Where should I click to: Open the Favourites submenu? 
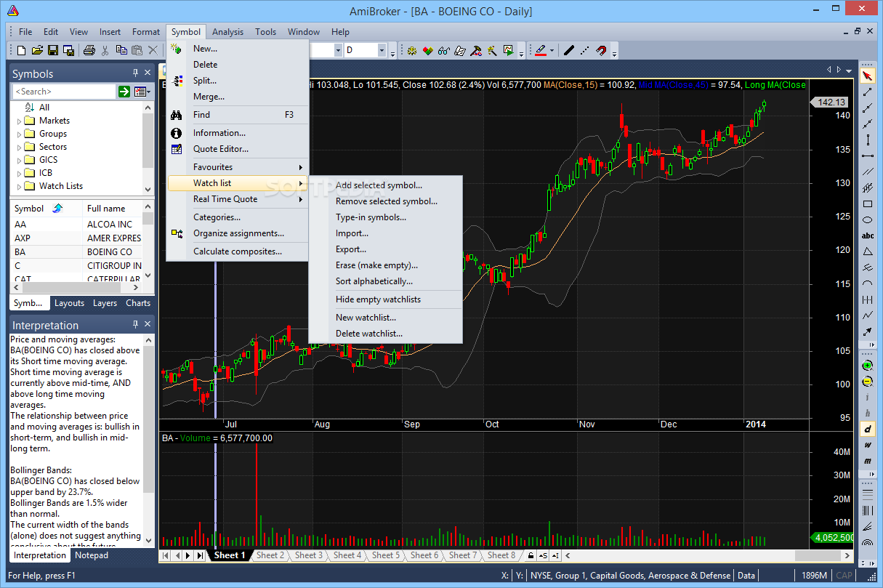238,167
